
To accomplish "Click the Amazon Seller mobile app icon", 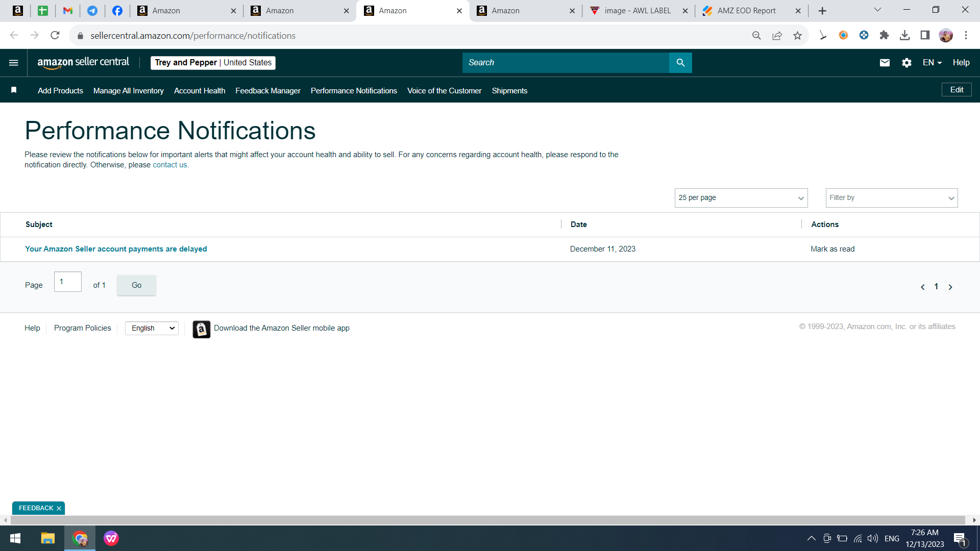I will (202, 329).
